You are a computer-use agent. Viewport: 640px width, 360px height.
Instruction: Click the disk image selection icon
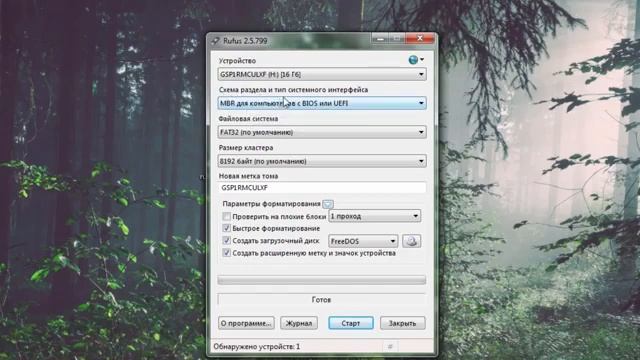pos(411,241)
